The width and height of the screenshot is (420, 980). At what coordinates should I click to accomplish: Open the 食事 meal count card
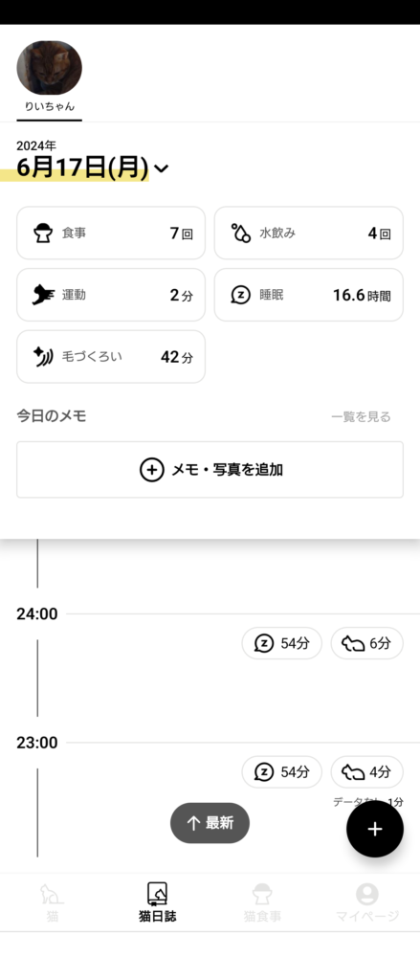click(111, 234)
